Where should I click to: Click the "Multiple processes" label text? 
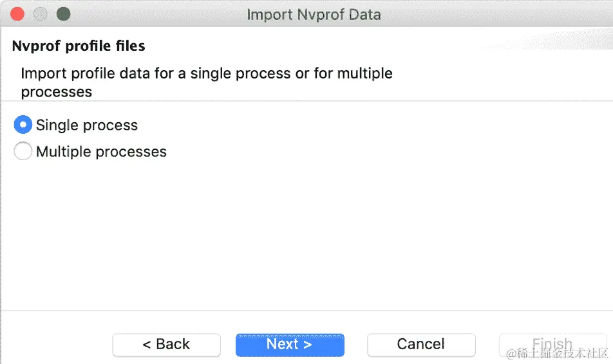101,152
